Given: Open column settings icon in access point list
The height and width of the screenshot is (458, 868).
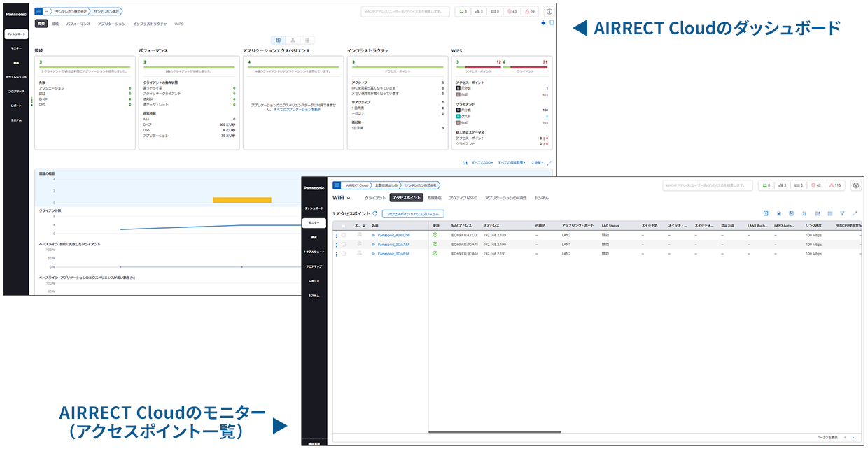Looking at the screenshot, I should [x=830, y=213].
